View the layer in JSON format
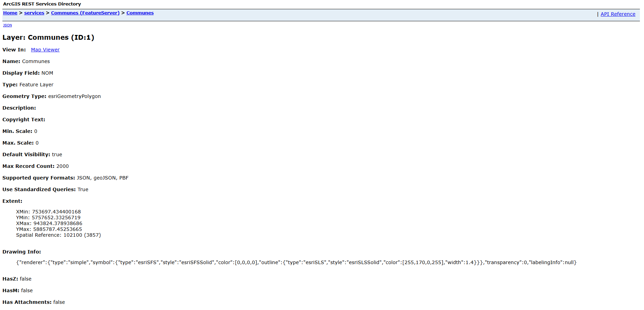The image size is (644, 310). 7,25
